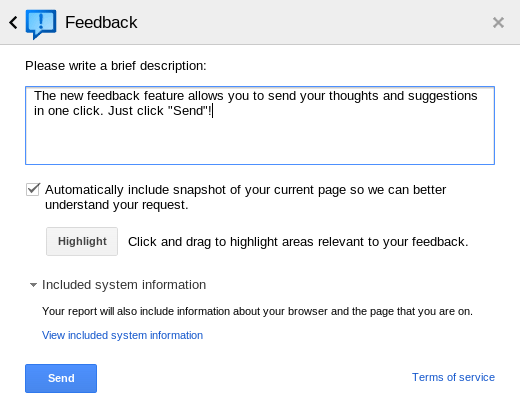This screenshot has width=520, height=403.
Task: Open 'View included system information' link
Action: [x=122, y=335]
